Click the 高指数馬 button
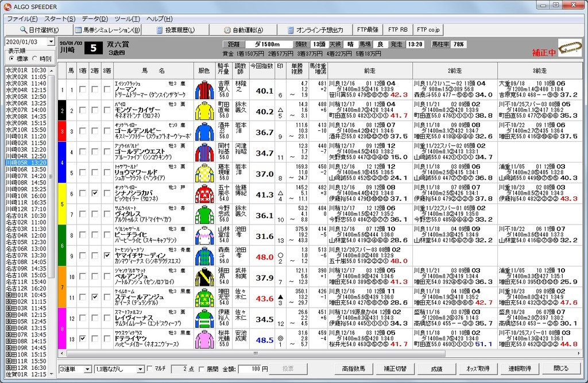588x383 pixels. 354,369
